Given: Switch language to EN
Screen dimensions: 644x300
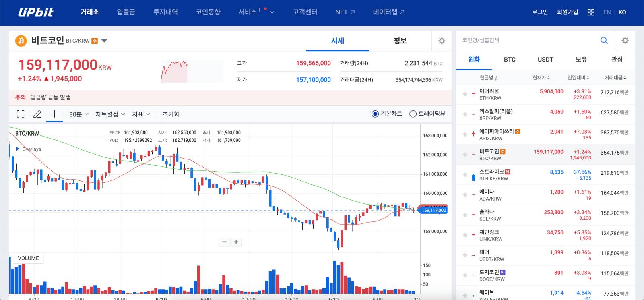Looking at the screenshot, I should click(607, 12).
